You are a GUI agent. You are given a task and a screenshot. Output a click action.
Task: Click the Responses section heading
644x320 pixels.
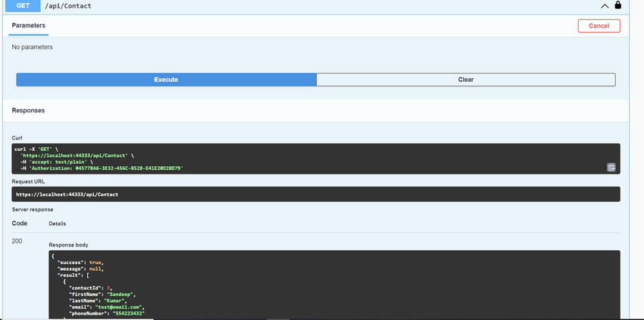point(28,111)
